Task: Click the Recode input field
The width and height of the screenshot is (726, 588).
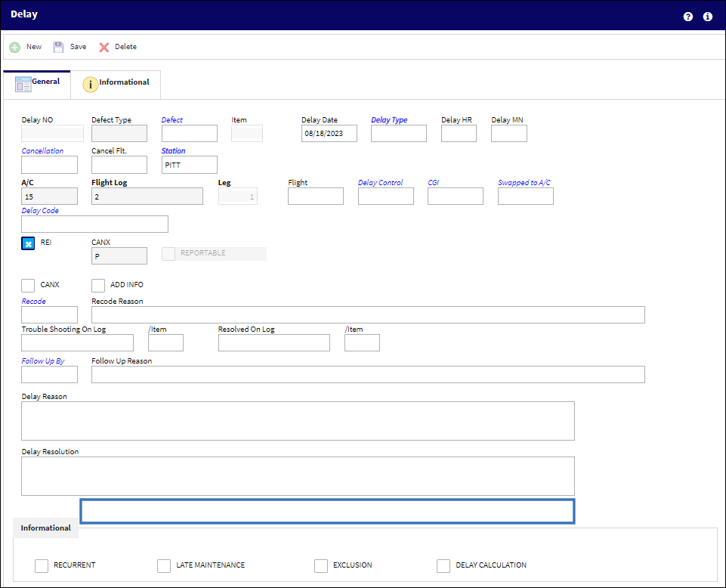Action: tap(50, 314)
